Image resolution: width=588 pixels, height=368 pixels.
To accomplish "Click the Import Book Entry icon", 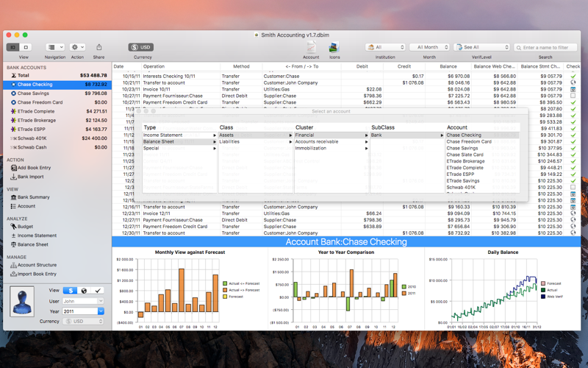I will point(13,274).
